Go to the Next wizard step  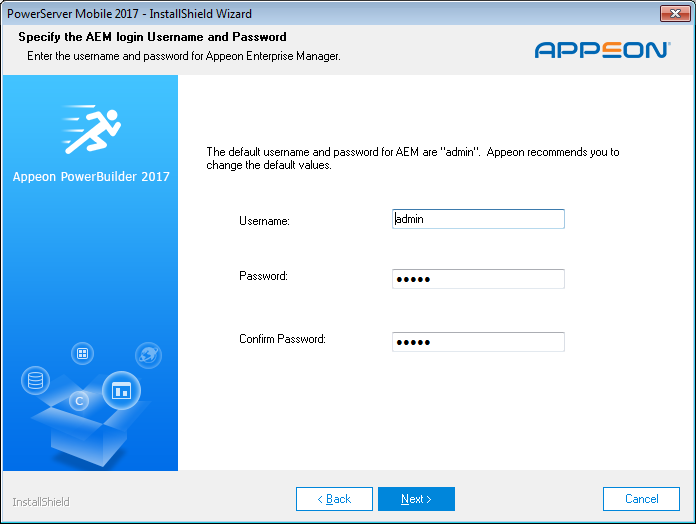coord(416,499)
